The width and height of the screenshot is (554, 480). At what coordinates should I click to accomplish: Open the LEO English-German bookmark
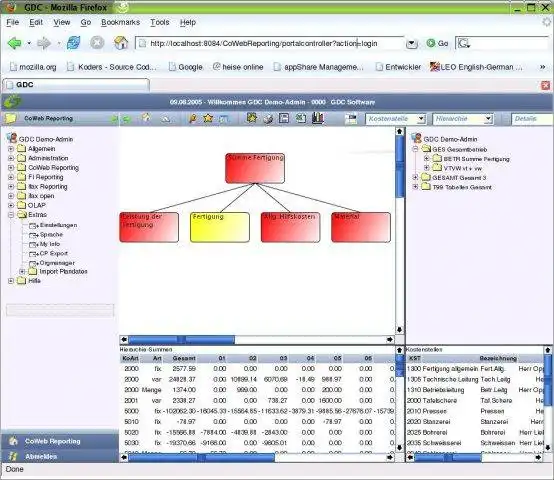click(476, 67)
